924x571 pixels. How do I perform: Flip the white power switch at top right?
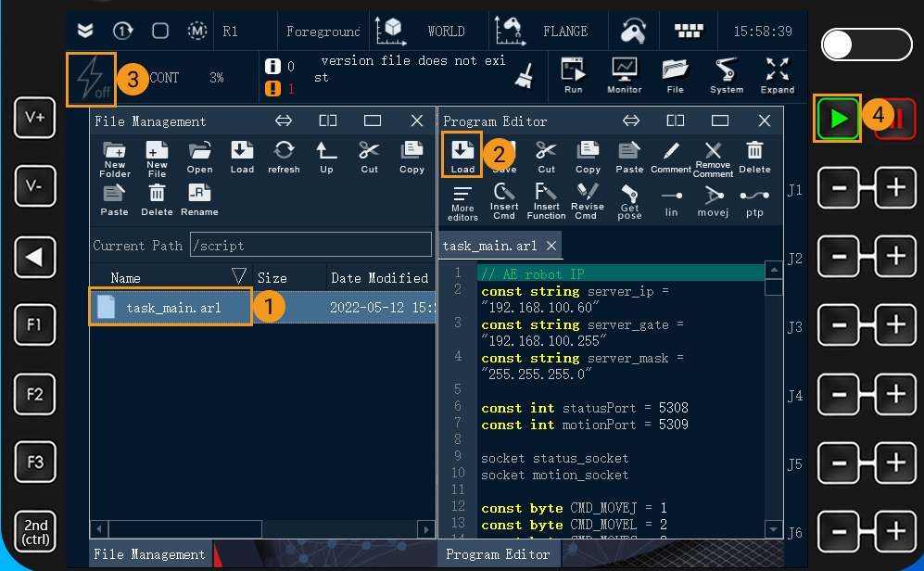click(866, 44)
